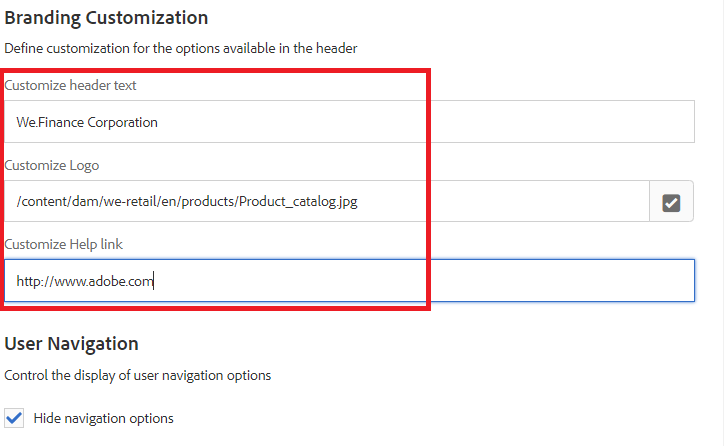724x446 pixels.
Task: Click "Product_catalog.jpg" in the logo path
Action: (298, 201)
